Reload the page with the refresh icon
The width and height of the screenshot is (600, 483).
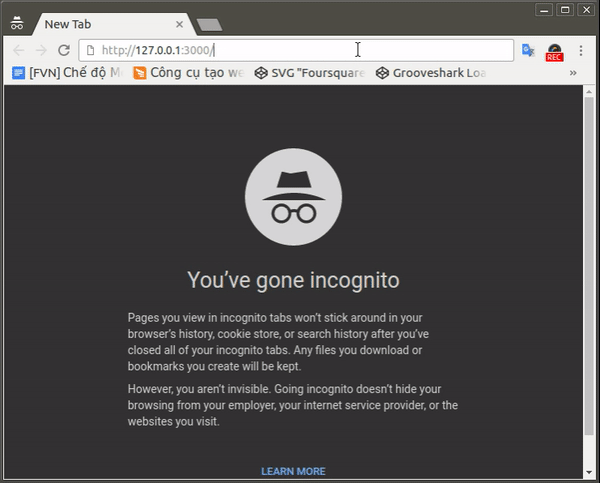(x=64, y=50)
